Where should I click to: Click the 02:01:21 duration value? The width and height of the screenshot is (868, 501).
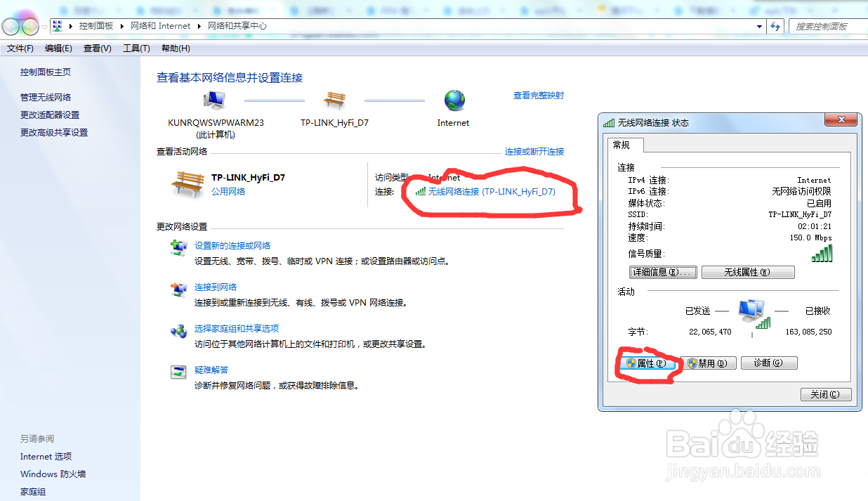[815, 227]
